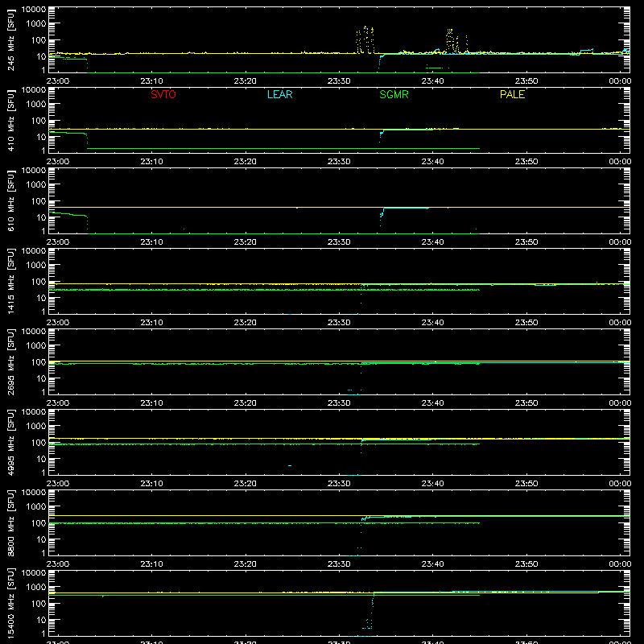Click the 10 label on the 1415 MHz axis

pos(41,298)
